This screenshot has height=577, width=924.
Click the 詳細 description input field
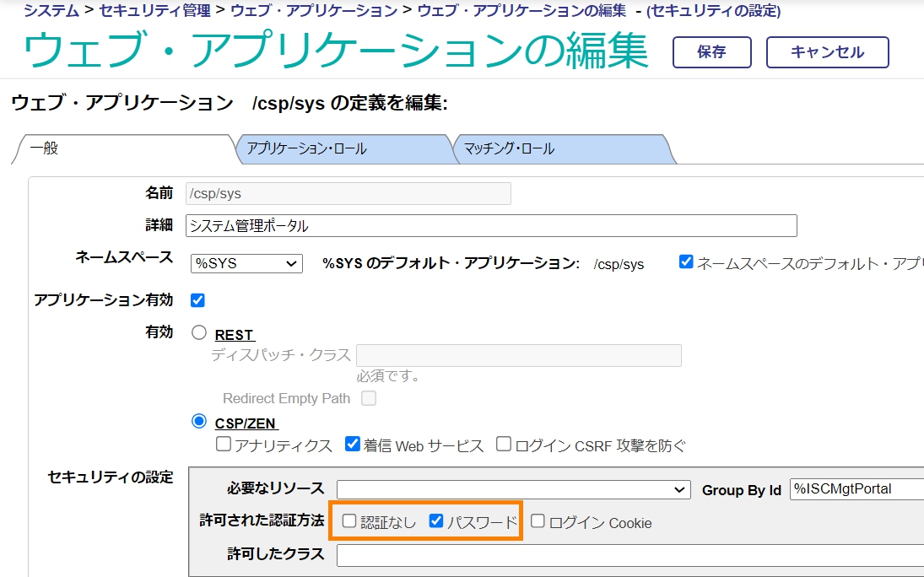point(490,226)
